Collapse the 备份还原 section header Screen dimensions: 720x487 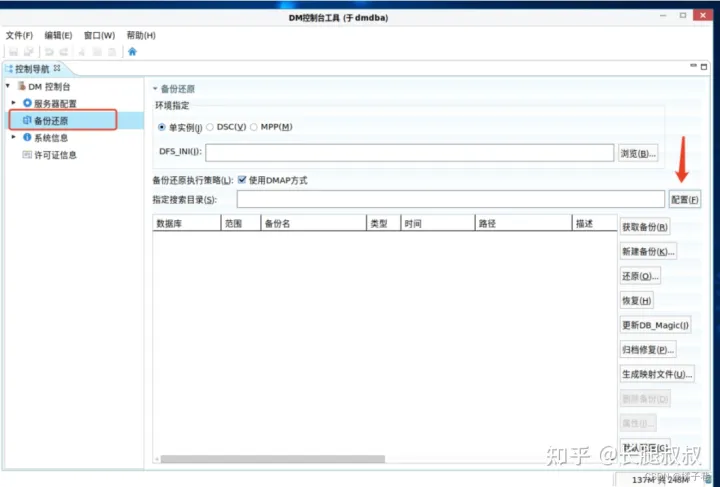(155, 89)
